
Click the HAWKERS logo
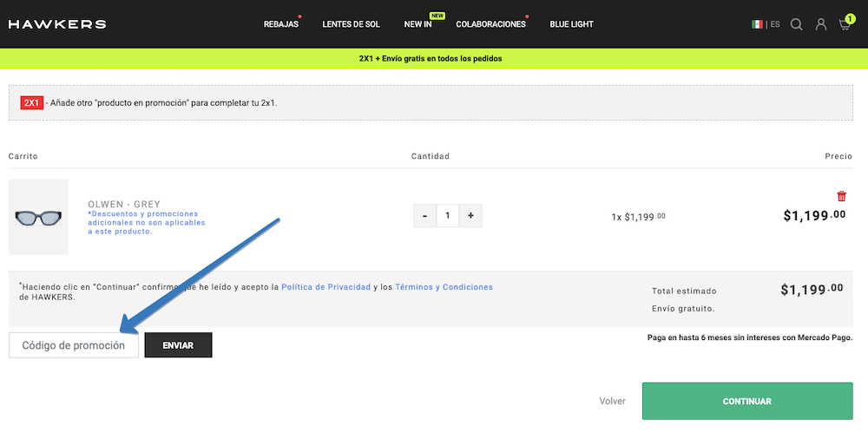click(57, 24)
